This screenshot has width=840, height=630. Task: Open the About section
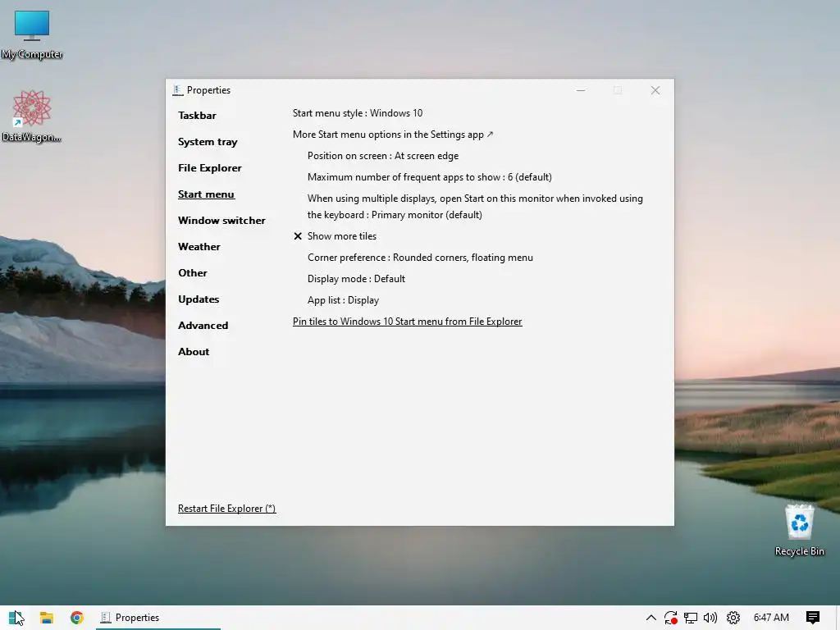pos(194,351)
